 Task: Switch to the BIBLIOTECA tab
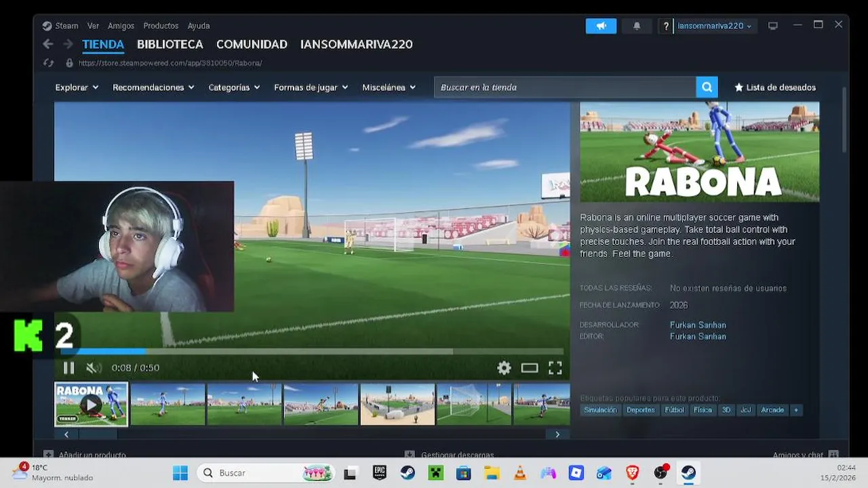pos(170,44)
